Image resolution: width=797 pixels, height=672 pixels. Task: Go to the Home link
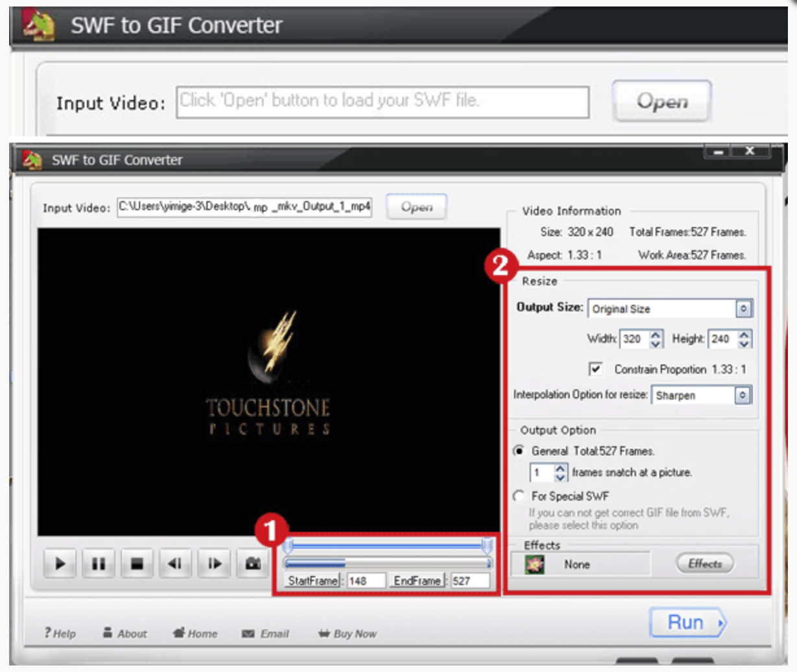(x=195, y=633)
